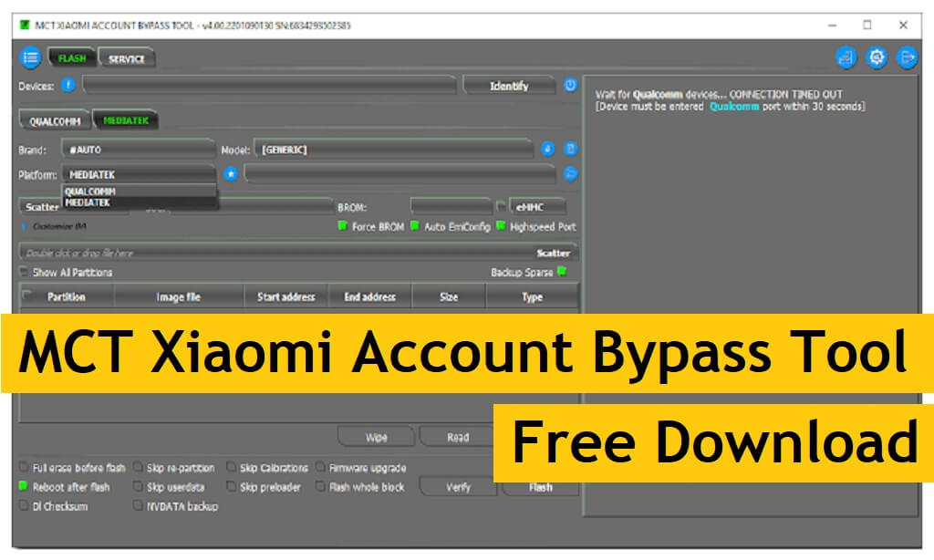Enable Skip userdata option
The image size is (934, 560).
pos(139,487)
